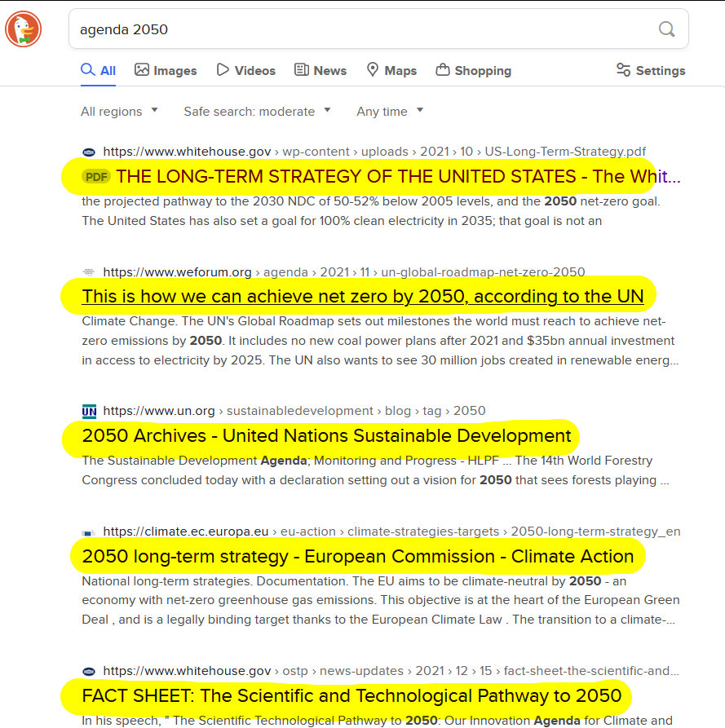This screenshot has width=725, height=728.
Task: Click the search box containing agenda 2050
Action: (x=378, y=29)
